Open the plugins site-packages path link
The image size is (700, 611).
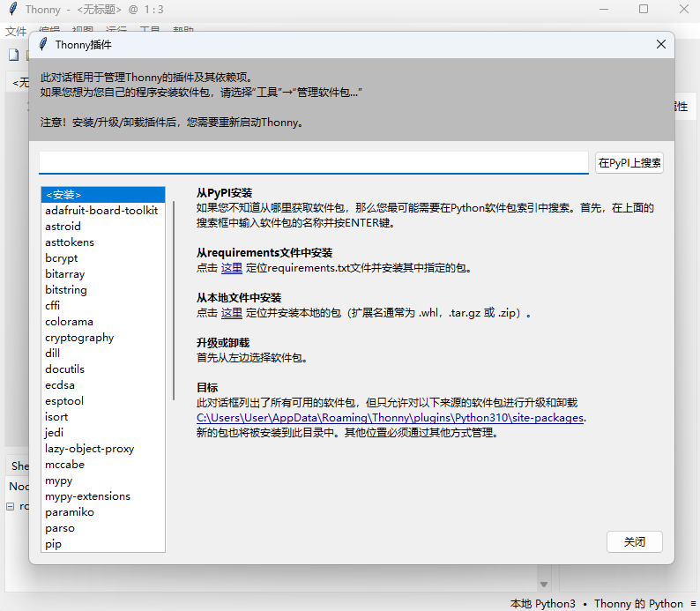pos(390,418)
